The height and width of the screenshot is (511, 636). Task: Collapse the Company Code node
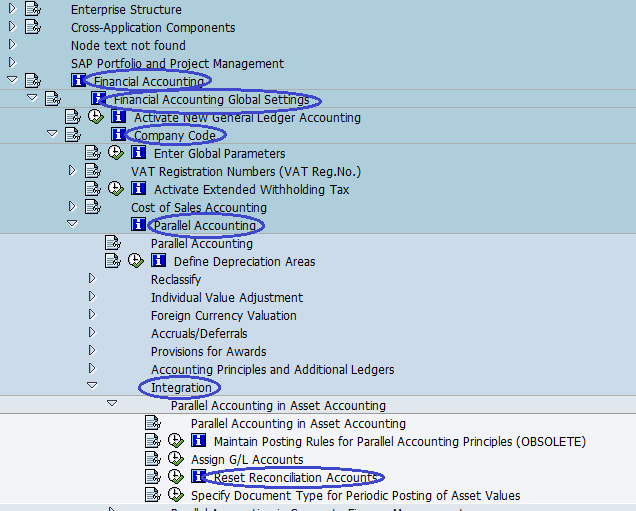52,133
